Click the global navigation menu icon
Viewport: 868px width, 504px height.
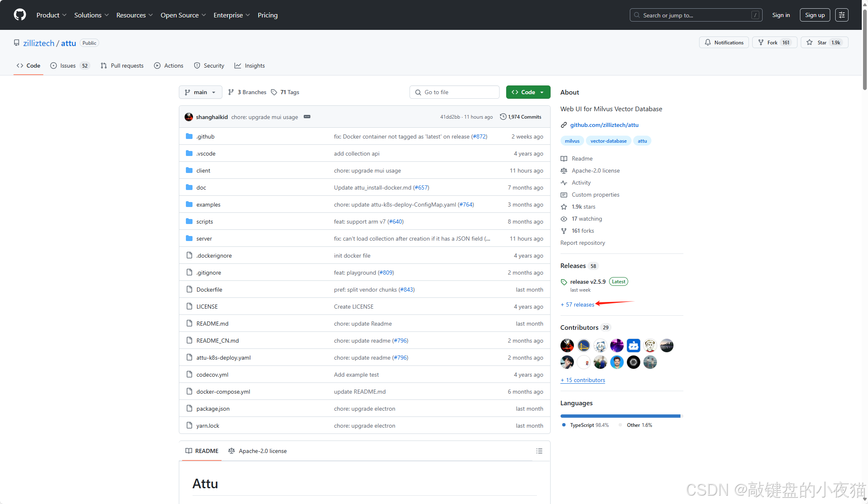[x=841, y=15]
